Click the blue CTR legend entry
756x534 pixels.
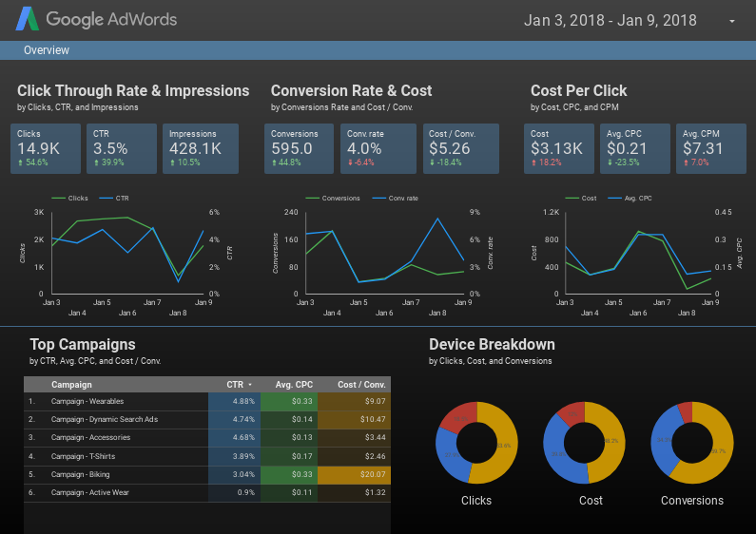pyautogui.click(x=114, y=198)
